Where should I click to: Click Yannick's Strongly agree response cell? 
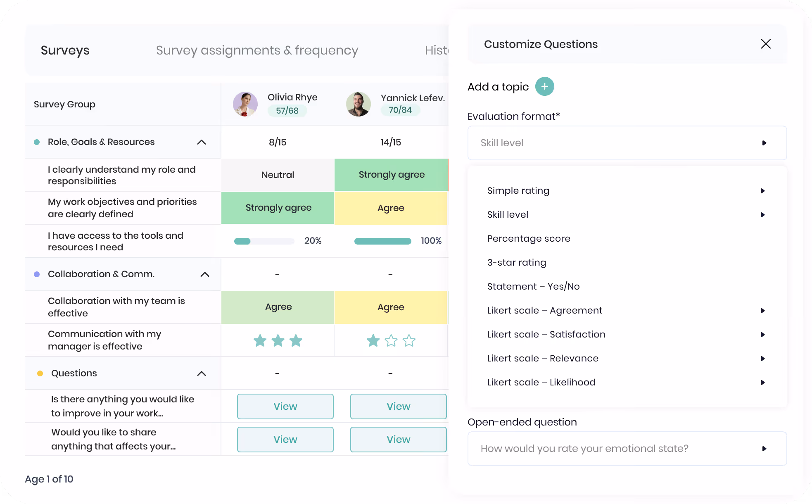(x=391, y=175)
